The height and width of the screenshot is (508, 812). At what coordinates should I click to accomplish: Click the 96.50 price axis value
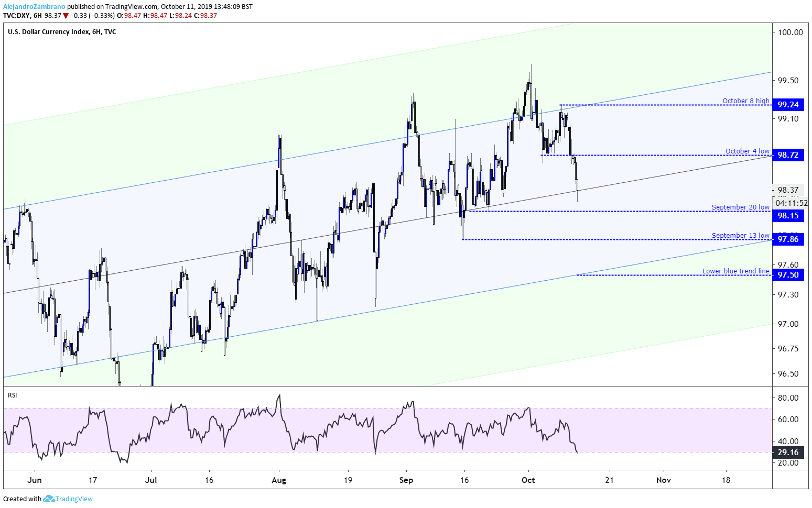point(788,374)
